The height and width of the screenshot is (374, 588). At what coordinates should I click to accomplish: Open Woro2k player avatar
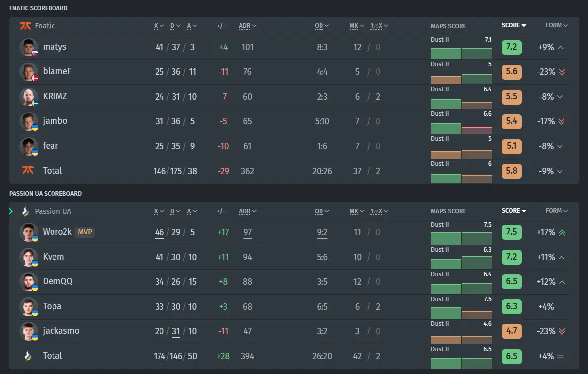click(29, 233)
